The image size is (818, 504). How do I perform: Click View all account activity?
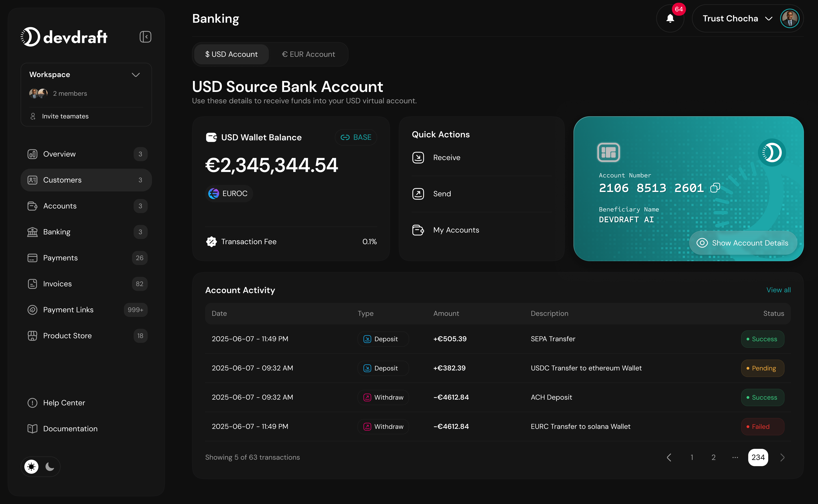click(x=778, y=290)
